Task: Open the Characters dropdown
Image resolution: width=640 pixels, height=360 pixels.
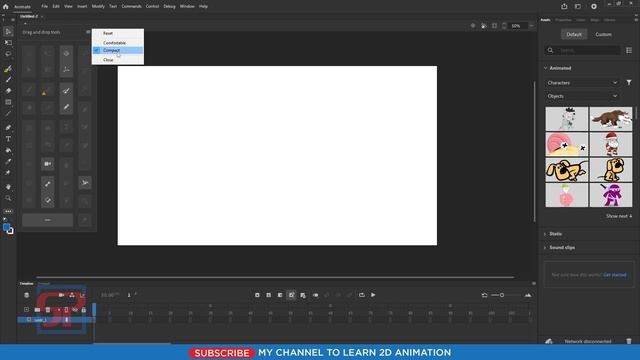Action: click(x=582, y=82)
